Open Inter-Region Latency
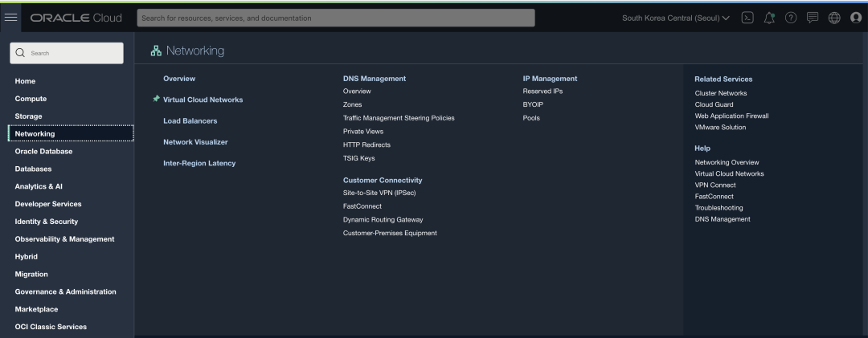 (x=199, y=163)
